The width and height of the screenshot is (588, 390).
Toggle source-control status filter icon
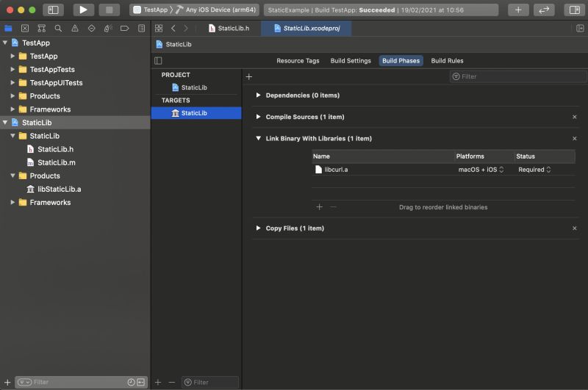coord(141,382)
